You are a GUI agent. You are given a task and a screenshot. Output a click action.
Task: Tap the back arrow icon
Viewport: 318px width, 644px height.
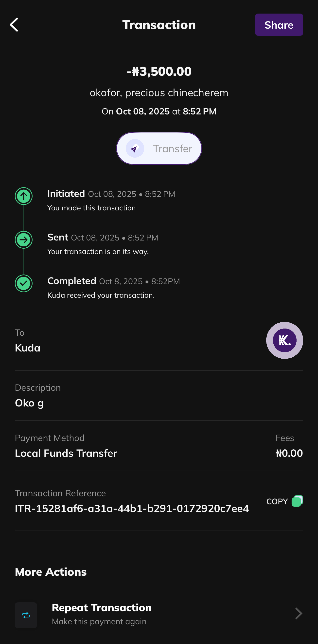point(14,25)
